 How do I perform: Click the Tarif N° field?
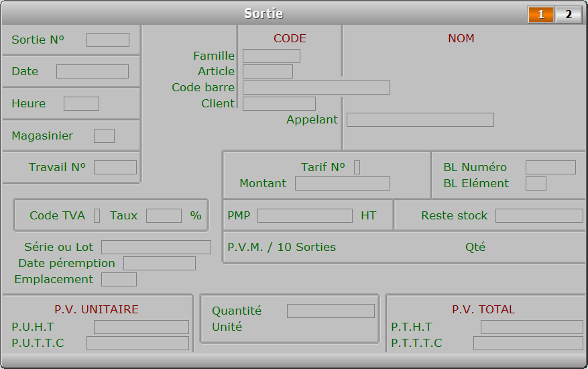tap(357, 167)
